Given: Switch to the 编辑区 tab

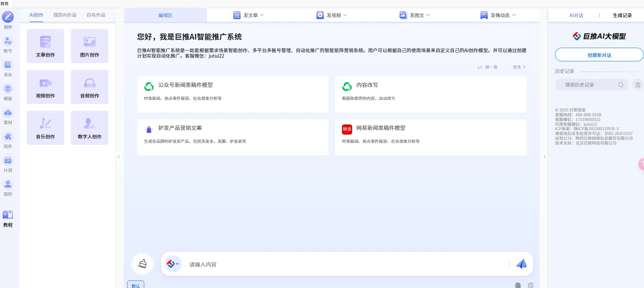Looking at the screenshot, I should tap(165, 15).
